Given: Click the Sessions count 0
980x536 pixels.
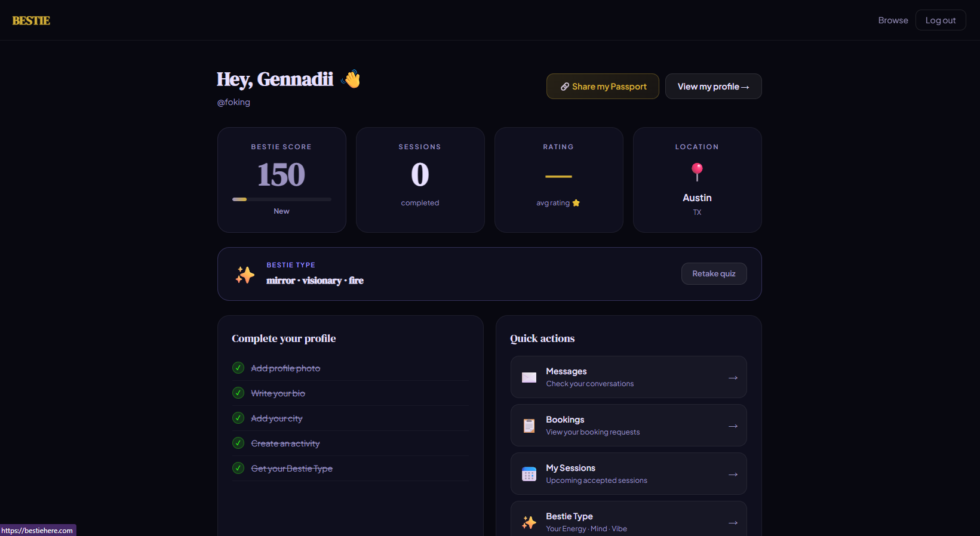Looking at the screenshot, I should (420, 174).
